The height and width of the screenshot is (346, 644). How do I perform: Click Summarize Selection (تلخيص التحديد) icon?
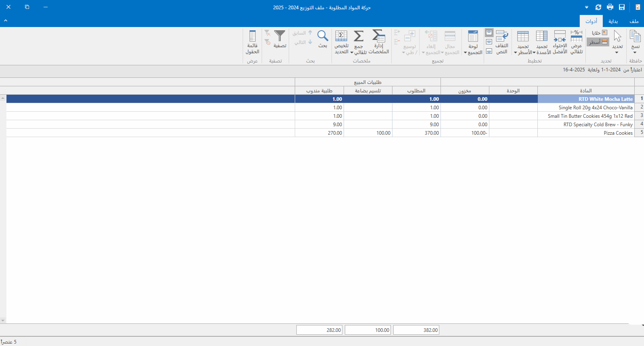pyautogui.click(x=342, y=42)
